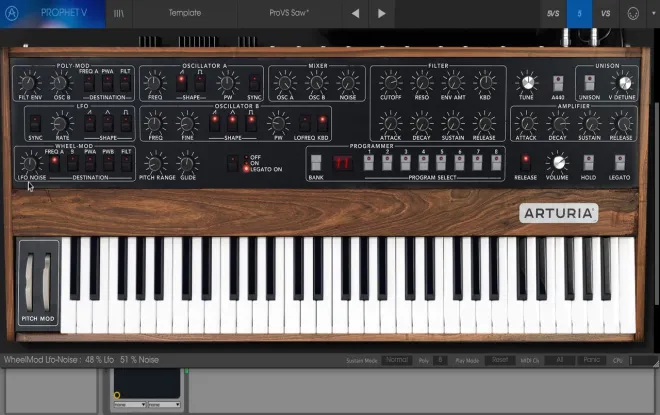Open the first None dropdown under pad
This screenshot has height=415, width=660.
click(x=130, y=404)
